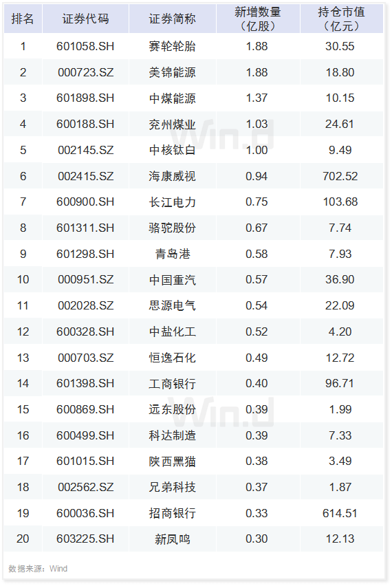Select stock name 中核钛白
This screenshot has height=586, width=392.
(x=172, y=150)
